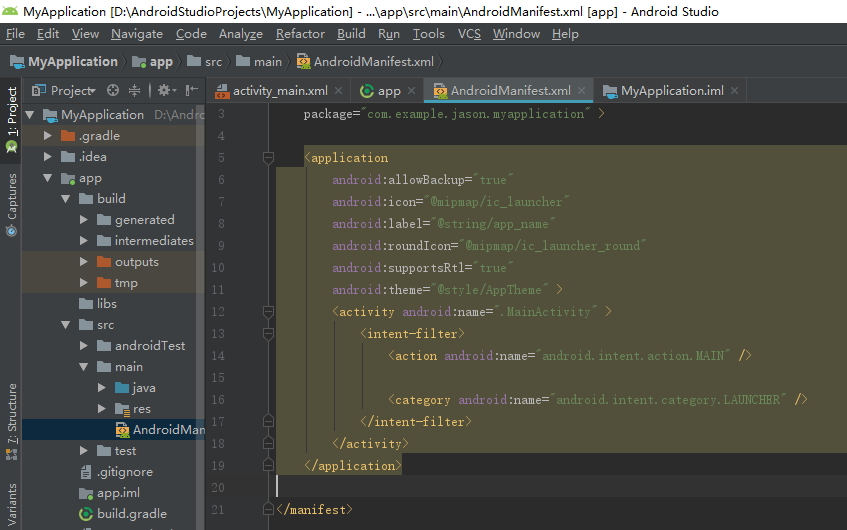Viewport: 847px width, 530px height.
Task: Open the Project panel settings gear
Action: 166,90
